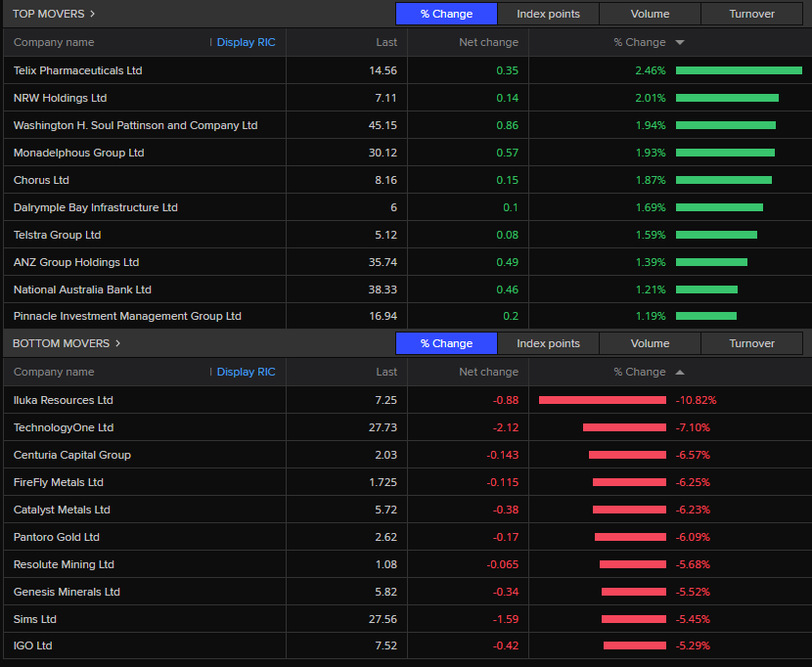Click last price 45.15
812x667 pixels.
click(x=383, y=125)
